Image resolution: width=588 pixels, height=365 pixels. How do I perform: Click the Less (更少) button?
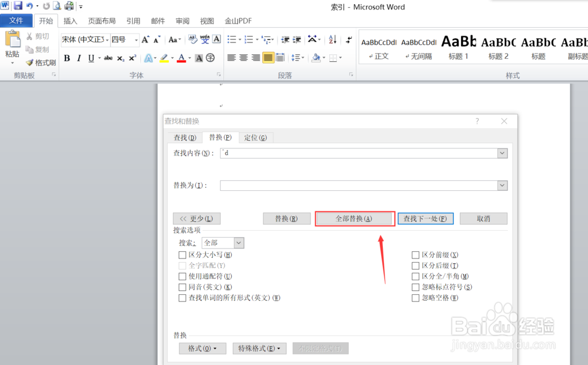196,218
